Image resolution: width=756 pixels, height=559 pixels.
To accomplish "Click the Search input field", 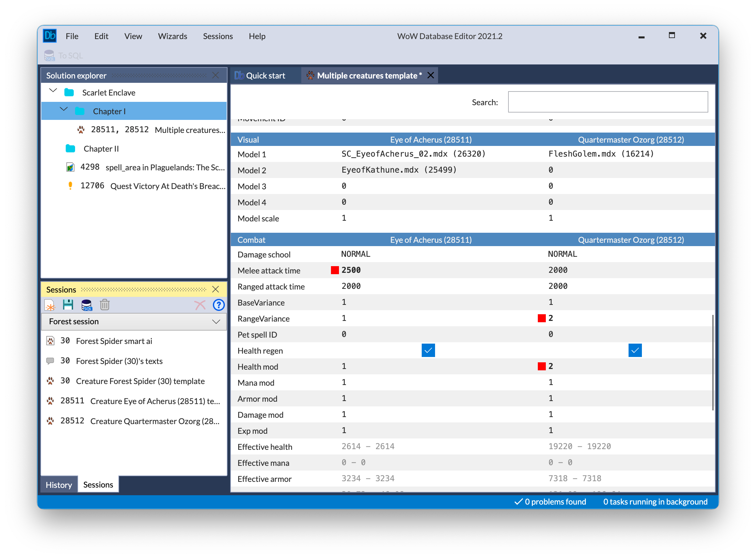I will click(x=608, y=102).
